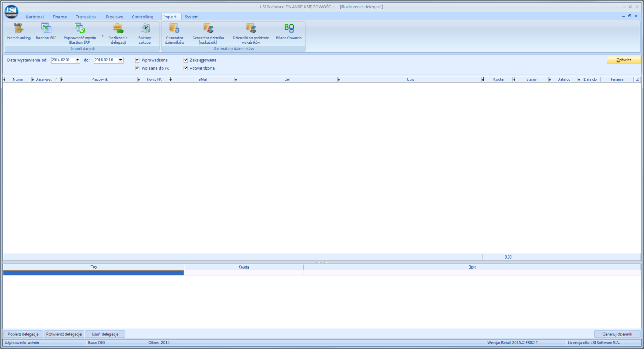The image size is (644, 349).
Task: Launch Generator dziennika (wskaźnik)
Action: tap(208, 34)
